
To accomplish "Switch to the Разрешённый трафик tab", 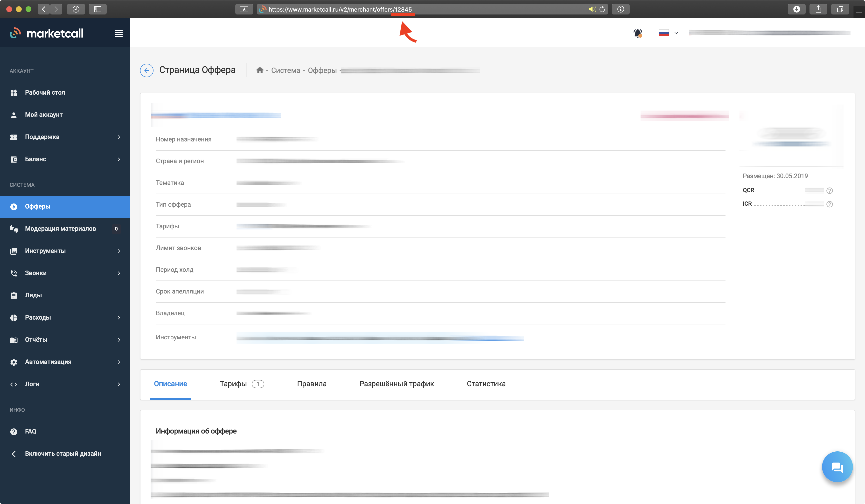I will 397,384.
